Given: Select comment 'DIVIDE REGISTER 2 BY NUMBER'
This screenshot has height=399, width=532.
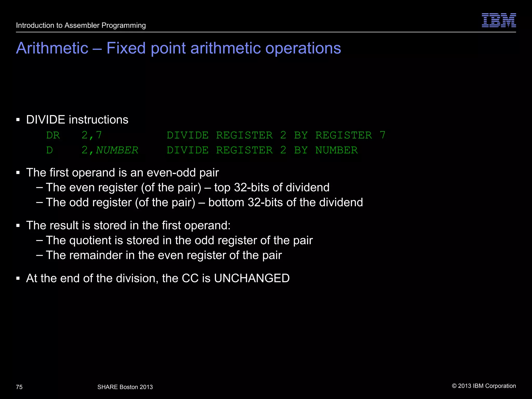Looking at the screenshot, I should point(262,150).
